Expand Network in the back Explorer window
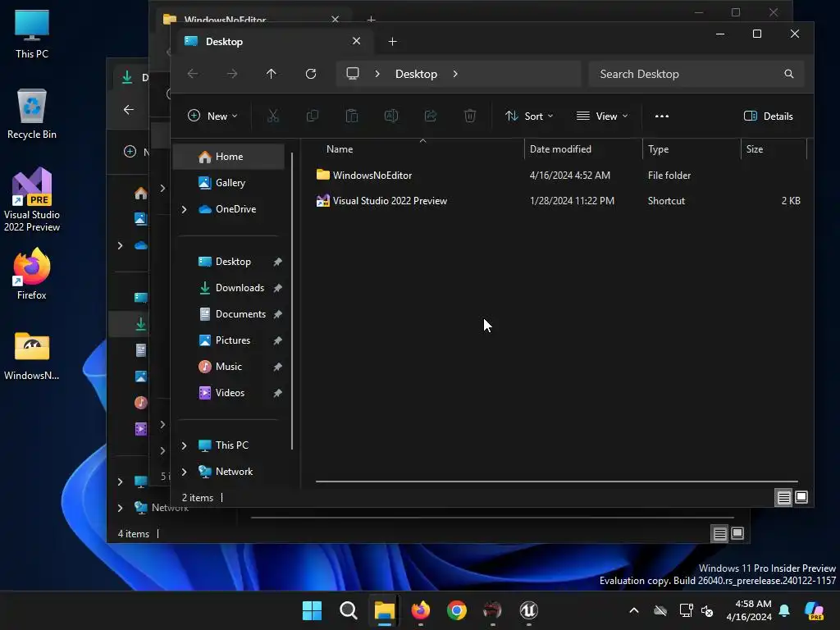Screen dimensions: 840x630 120,508
